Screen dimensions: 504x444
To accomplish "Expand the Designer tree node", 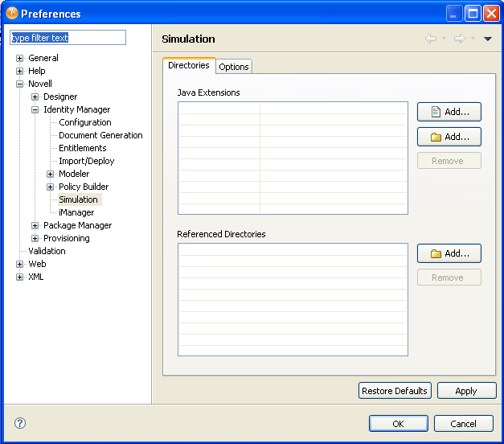I will pyautogui.click(x=35, y=97).
